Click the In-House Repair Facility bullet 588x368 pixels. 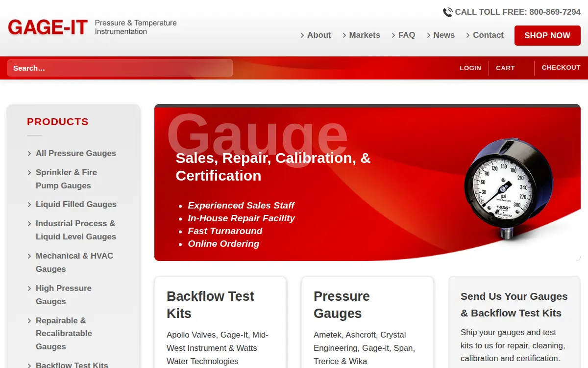click(x=241, y=218)
